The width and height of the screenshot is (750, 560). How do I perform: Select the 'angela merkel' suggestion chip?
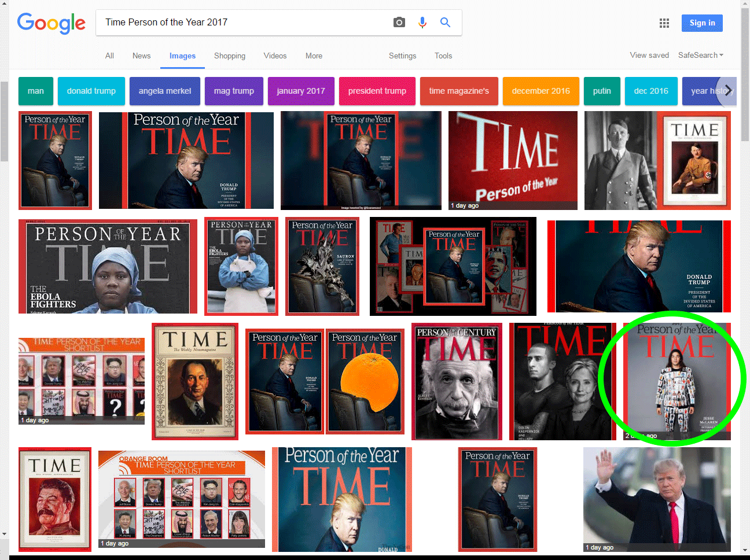165,91
